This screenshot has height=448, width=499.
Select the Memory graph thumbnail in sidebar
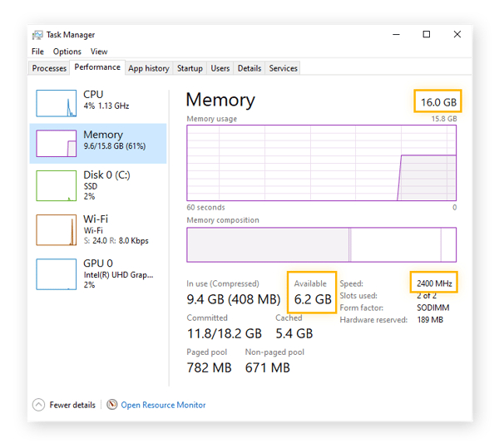pos(56,144)
